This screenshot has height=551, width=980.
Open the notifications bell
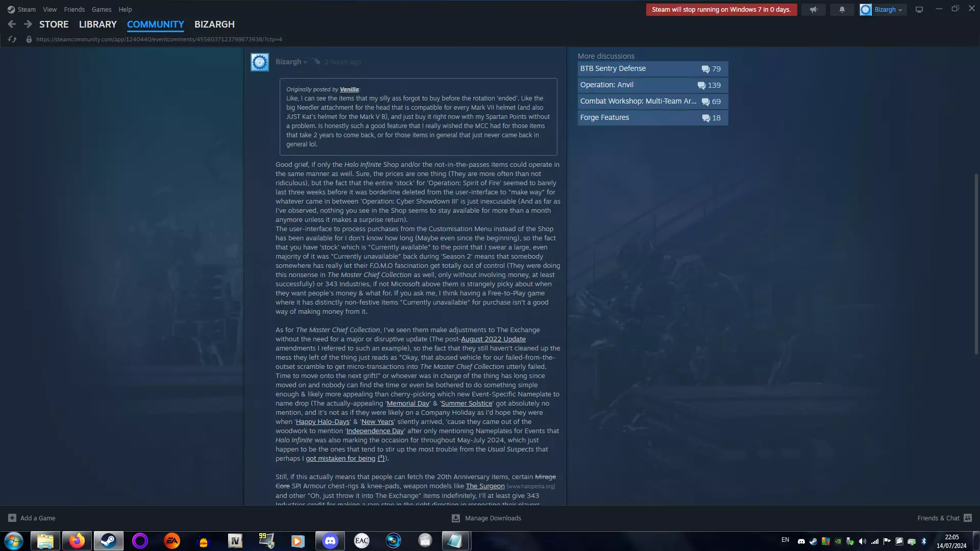[842, 10]
